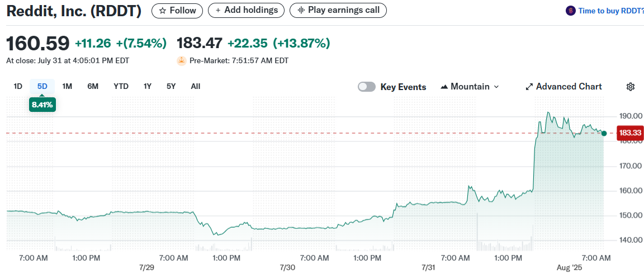The width and height of the screenshot is (644, 273).
Task: Show All time range
Action: click(196, 86)
